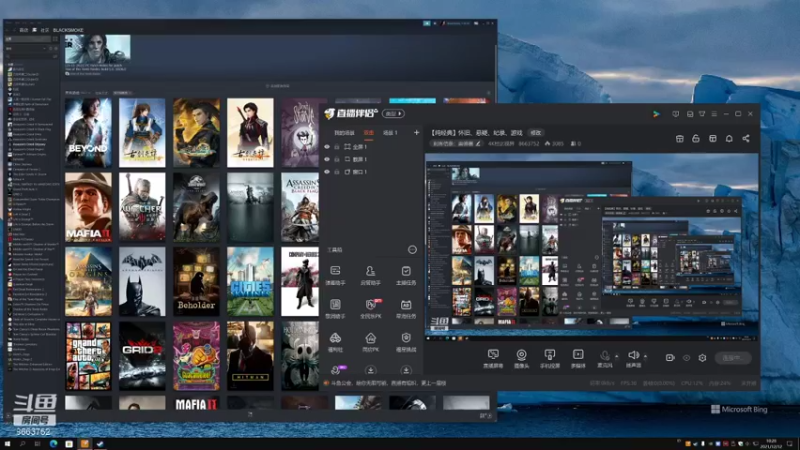The height and width of the screenshot is (450, 800).
Task: Expand the speaker options arrow
Action: pyautogui.click(x=645, y=356)
